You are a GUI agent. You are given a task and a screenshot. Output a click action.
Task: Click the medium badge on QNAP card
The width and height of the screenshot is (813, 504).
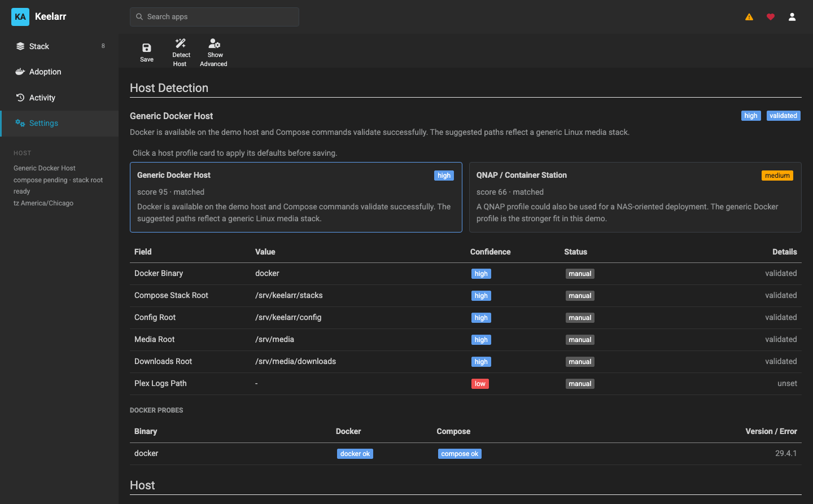tap(777, 176)
